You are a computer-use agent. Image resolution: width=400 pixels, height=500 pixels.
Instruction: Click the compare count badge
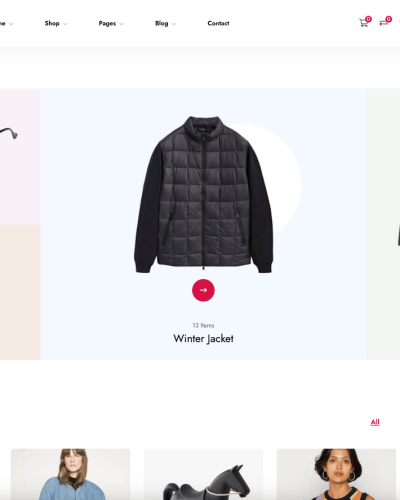(x=388, y=19)
